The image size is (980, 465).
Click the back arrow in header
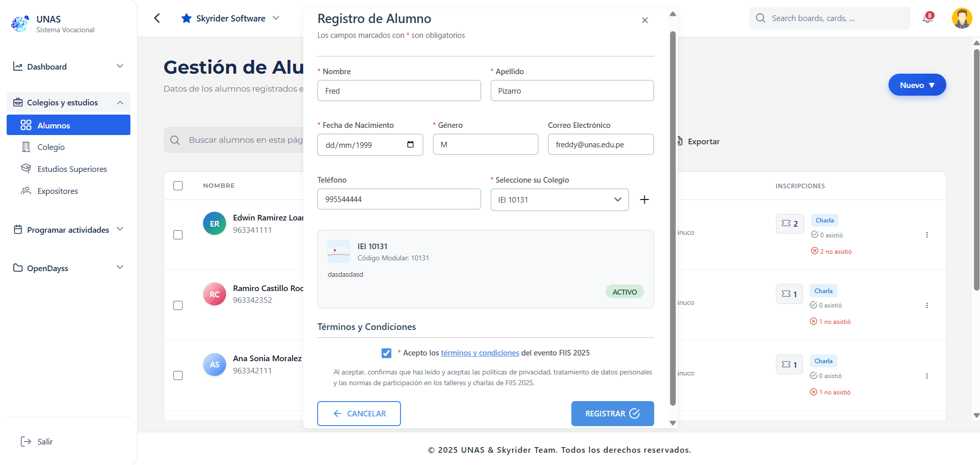pos(157,18)
